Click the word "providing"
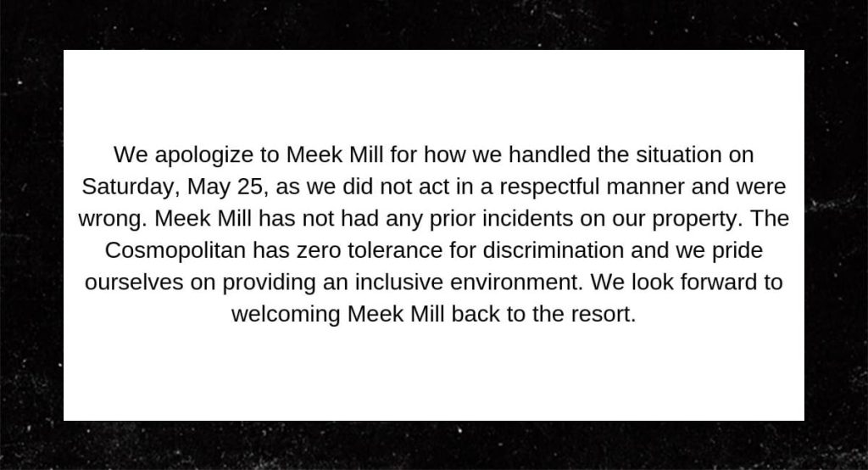868x470 pixels. click(x=269, y=283)
